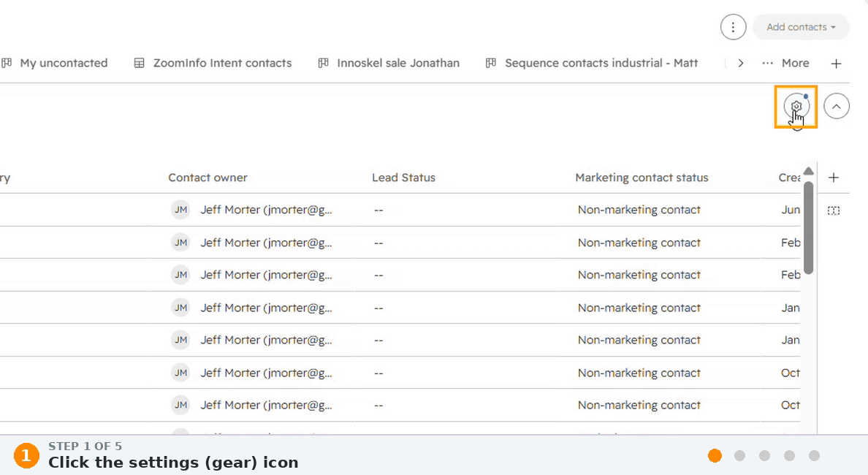Switch to the My uncontacted view tab
Screen dimensions: 868x475
pyautogui.click(x=64, y=63)
